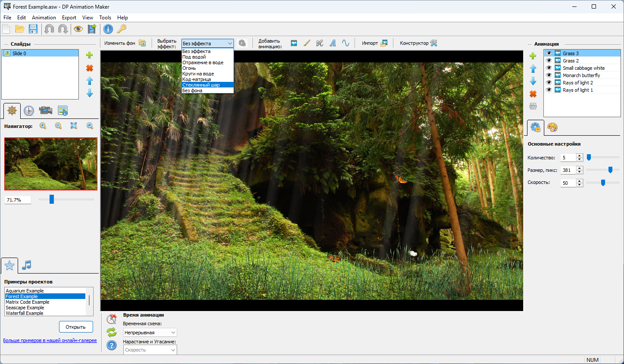The height and width of the screenshot is (364, 624).
Task: Click the Save project toolbar icon
Action: (x=33, y=29)
